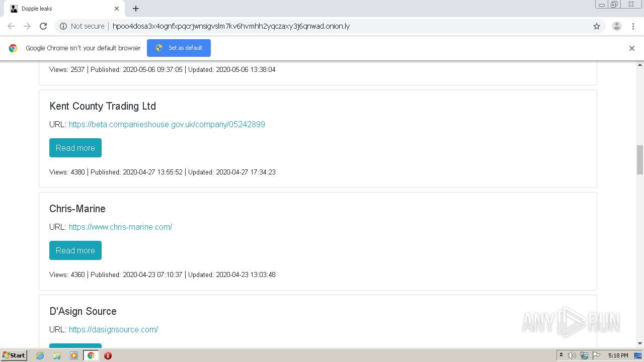Read more about Kent County Trading Ltd
The height and width of the screenshot is (362, 644).
(x=75, y=148)
